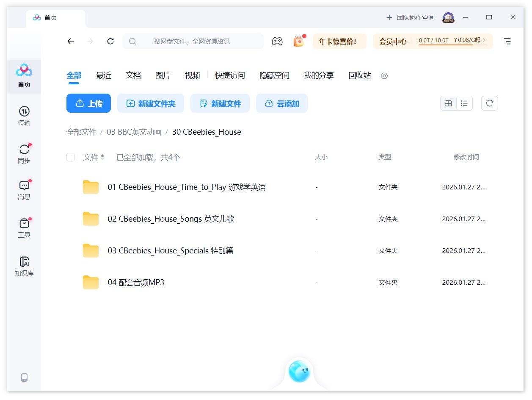Refresh the file list with circular arrow icon
Viewport: 532px width, 400px height.
point(490,103)
